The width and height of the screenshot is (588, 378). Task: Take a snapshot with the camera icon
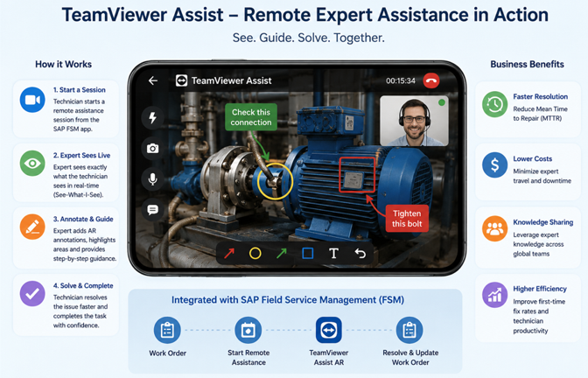pyautogui.click(x=152, y=149)
